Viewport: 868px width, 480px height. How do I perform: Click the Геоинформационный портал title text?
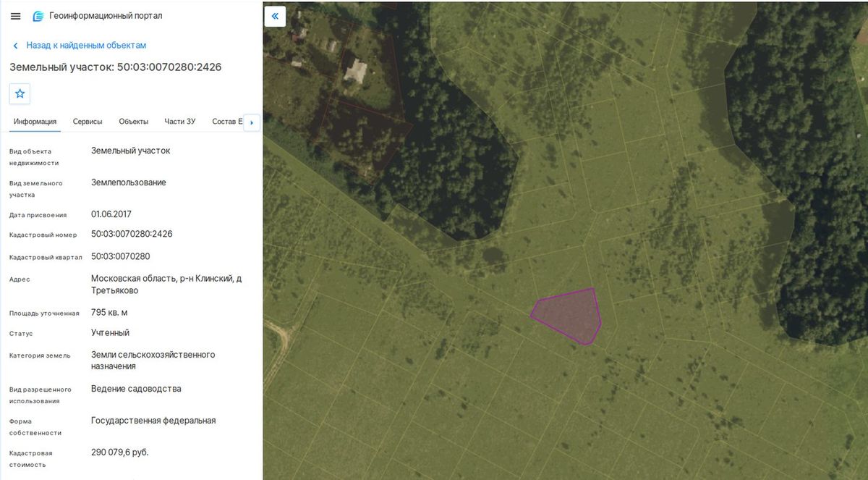point(106,16)
